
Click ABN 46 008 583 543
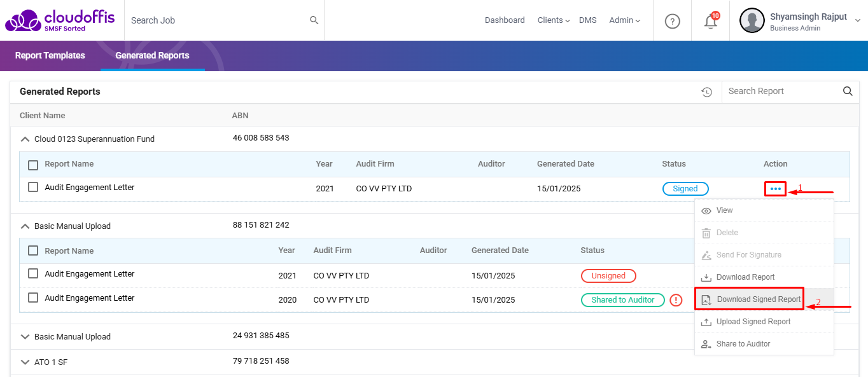click(261, 138)
